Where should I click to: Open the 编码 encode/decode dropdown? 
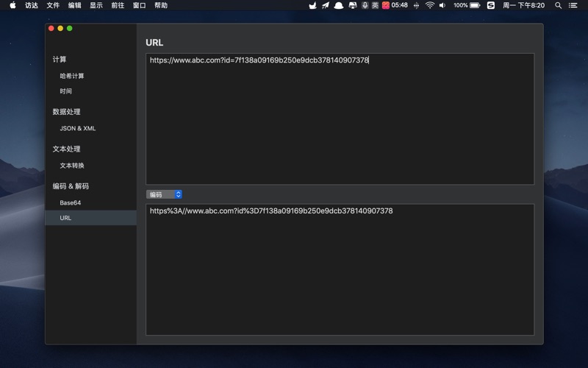(x=164, y=194)
